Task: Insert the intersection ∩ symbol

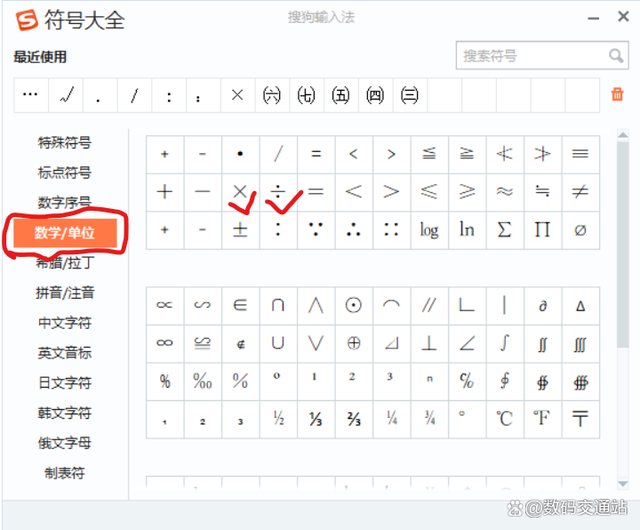Action: click(x=278, y=305)
